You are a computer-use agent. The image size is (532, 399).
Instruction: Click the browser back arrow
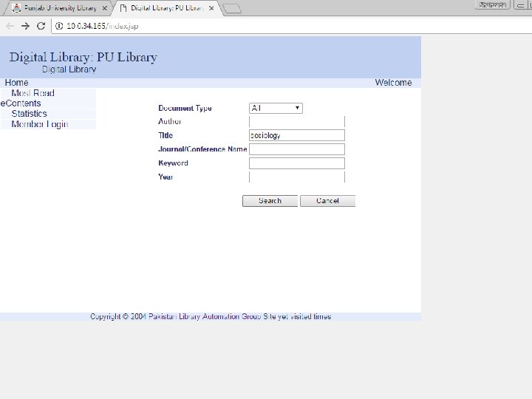tap(10, 26)
